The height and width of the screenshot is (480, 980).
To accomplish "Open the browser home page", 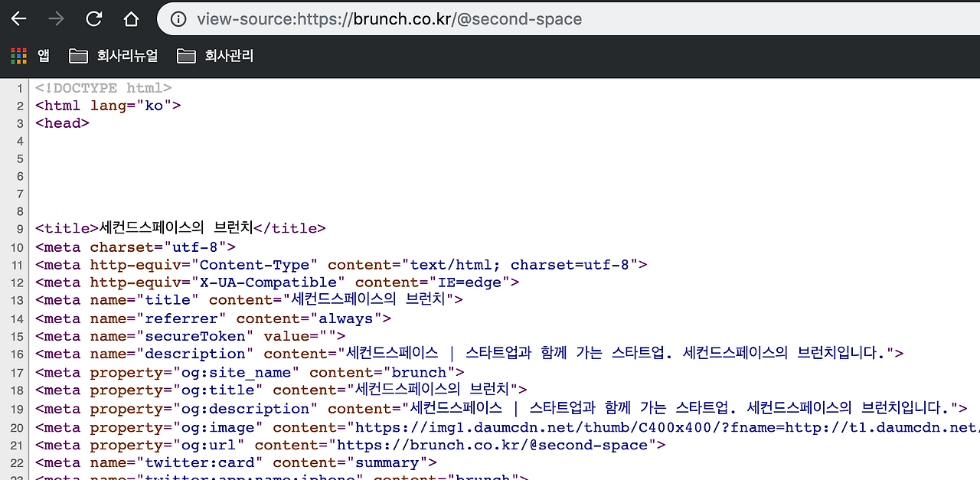I will tap(131, 18).
